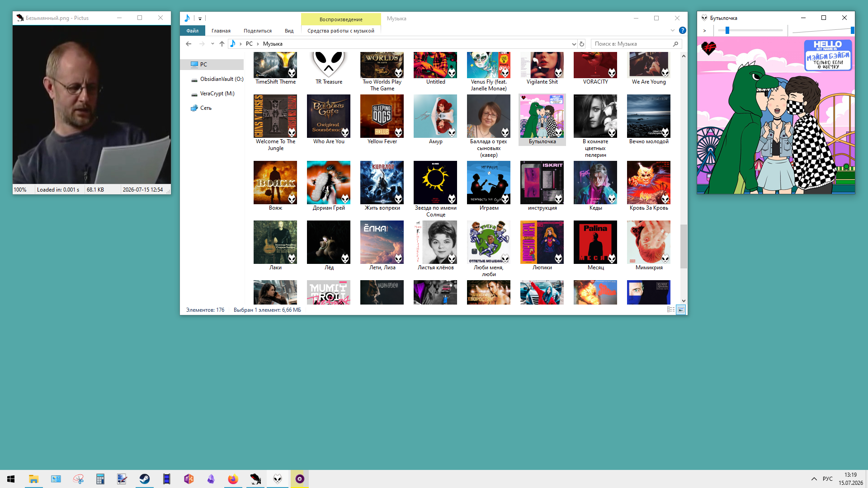Select the Yellow Fever track thumbnail
Image resolution: width=868 pixels, height=488 pixels.
pos(382,116)
